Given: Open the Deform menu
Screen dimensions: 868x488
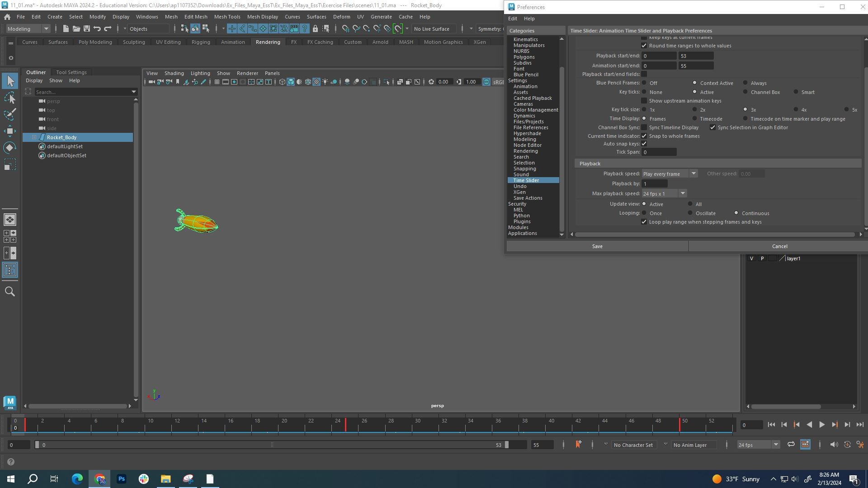Looking at the screenshot, I should [341, 17].
